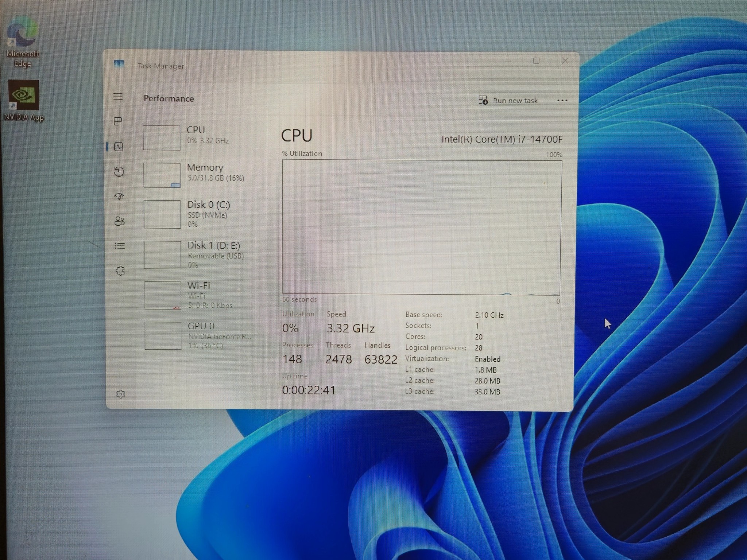Open the App history page icon
747x560 pixels.
coord(119,171)
